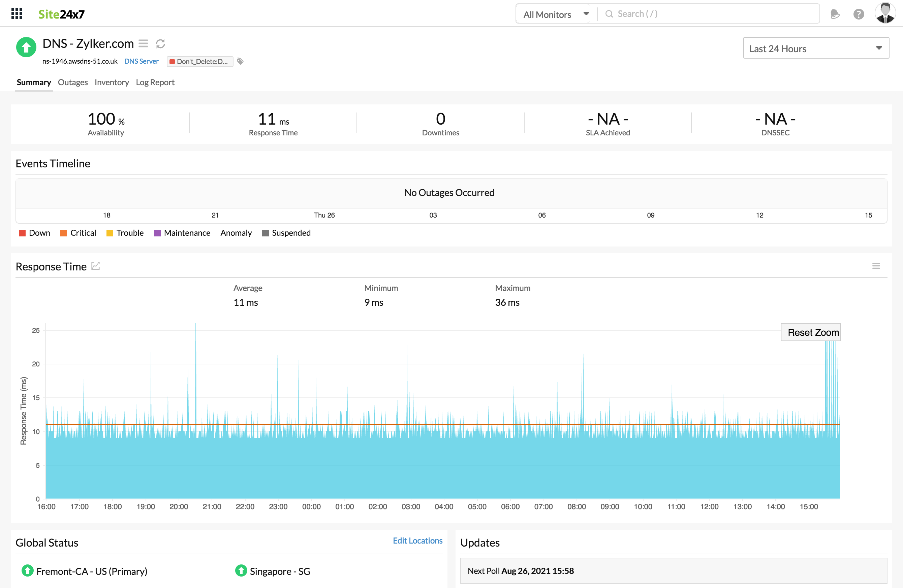Click the grid/apps icon in top left
Screen dimensions: 903x588
(16, 12)
